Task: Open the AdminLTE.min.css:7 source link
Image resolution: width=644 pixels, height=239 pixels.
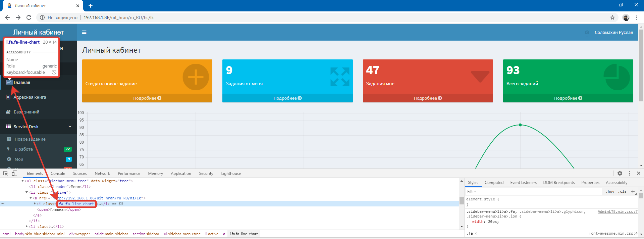Action: [617, 211]
